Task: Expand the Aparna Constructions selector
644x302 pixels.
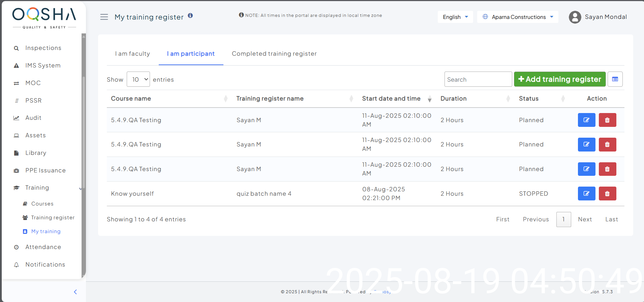Action: click(x=518, y=17)
